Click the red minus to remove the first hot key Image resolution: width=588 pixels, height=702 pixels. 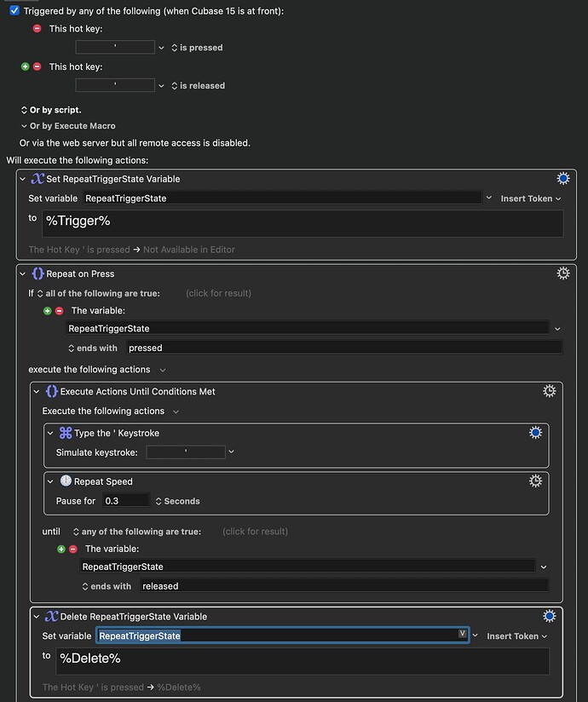(x=37, y=28)
